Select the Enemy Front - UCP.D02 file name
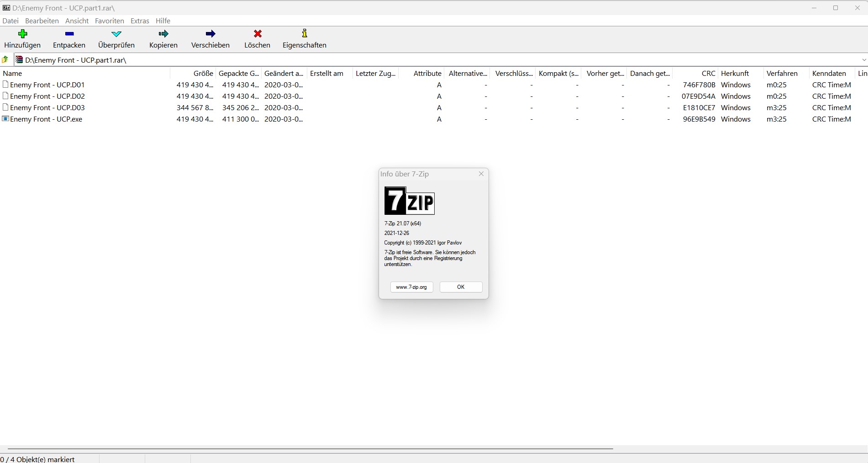This screenshot has height=463, width=868. tap(47, 96)
